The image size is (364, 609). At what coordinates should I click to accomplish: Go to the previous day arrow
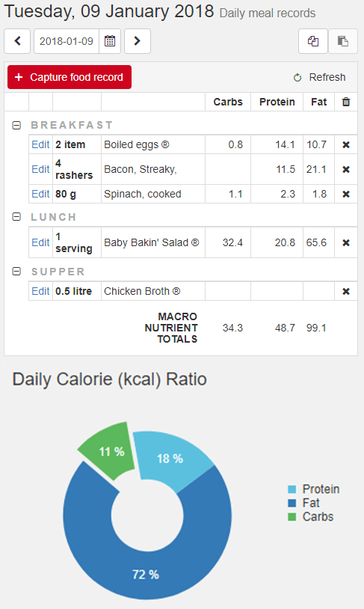click(17, 41)
